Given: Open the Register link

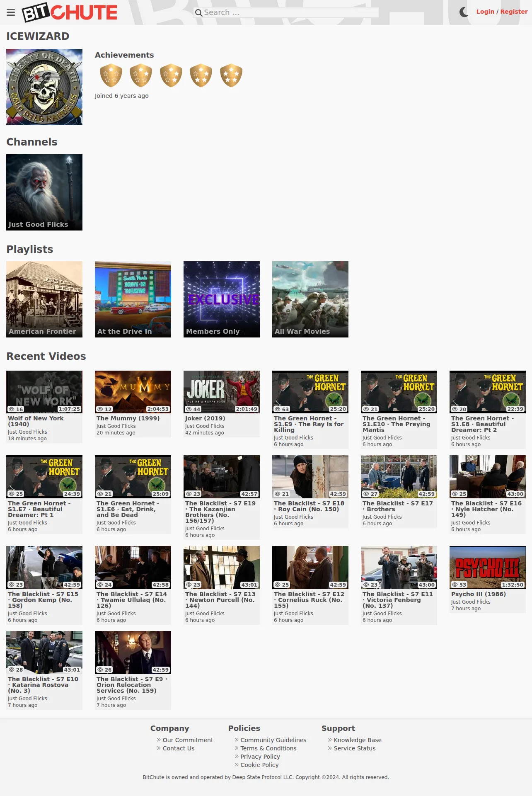Looking at the screenshot, I should coord(514,12).
